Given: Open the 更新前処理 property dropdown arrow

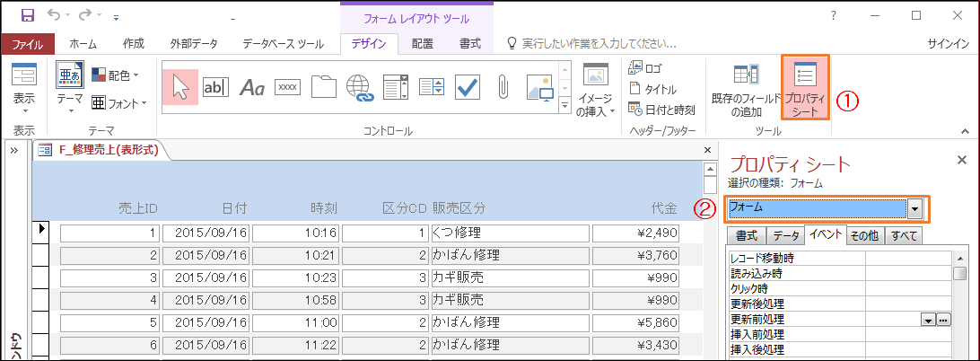Looking at the screenshot, I should coord(929,320).
